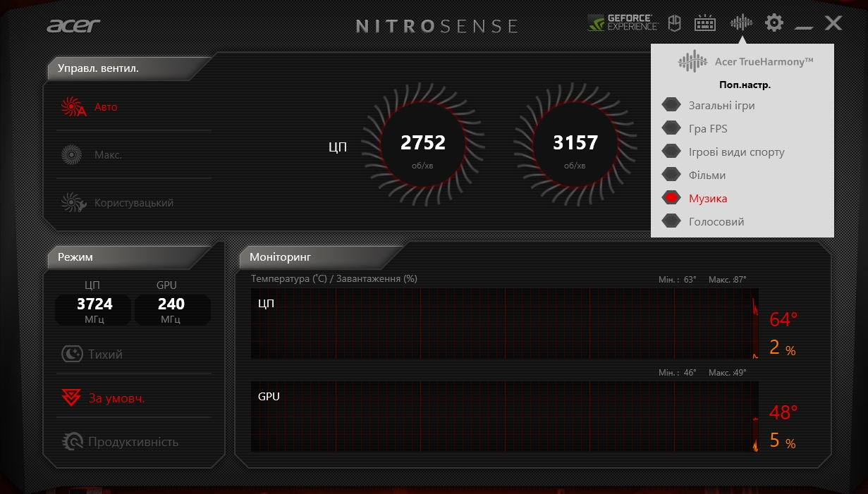Click the Продуктивність mode gear icon

pos(72,442)
